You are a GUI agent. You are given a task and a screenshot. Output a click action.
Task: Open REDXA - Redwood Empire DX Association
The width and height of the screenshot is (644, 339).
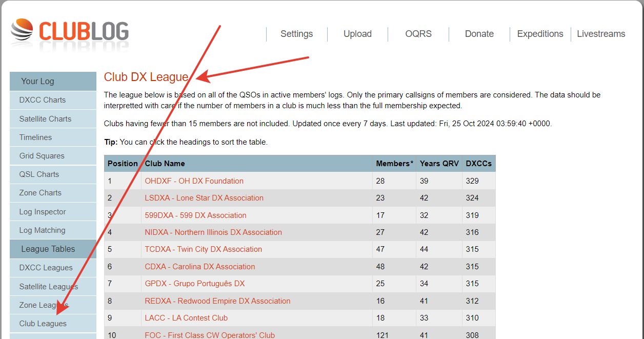click(x=218, y=301)
